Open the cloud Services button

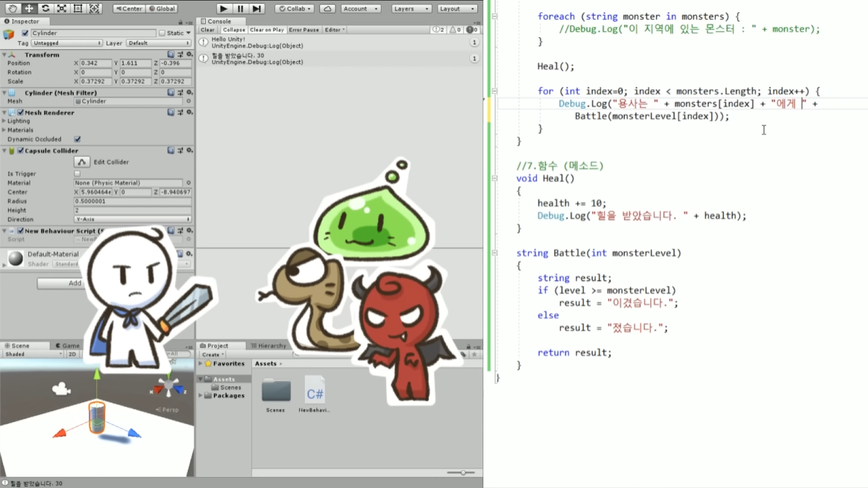pos(327,8)
